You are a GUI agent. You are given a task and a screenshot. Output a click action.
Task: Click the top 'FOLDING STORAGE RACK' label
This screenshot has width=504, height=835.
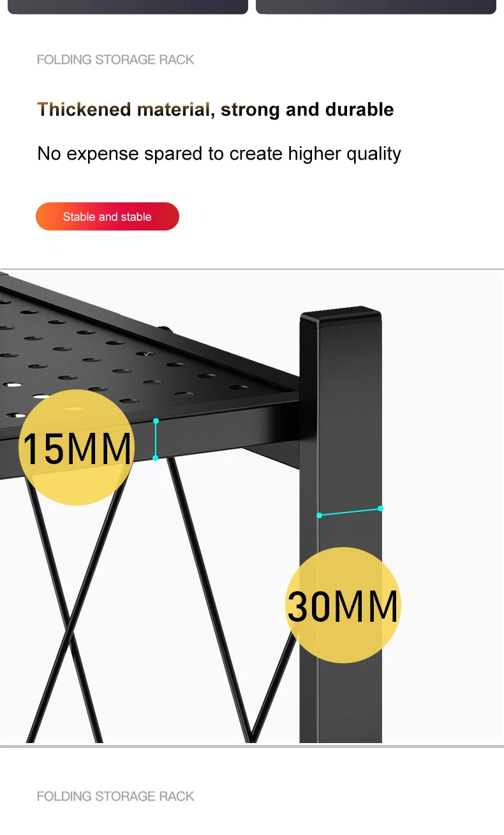[115, 60]
